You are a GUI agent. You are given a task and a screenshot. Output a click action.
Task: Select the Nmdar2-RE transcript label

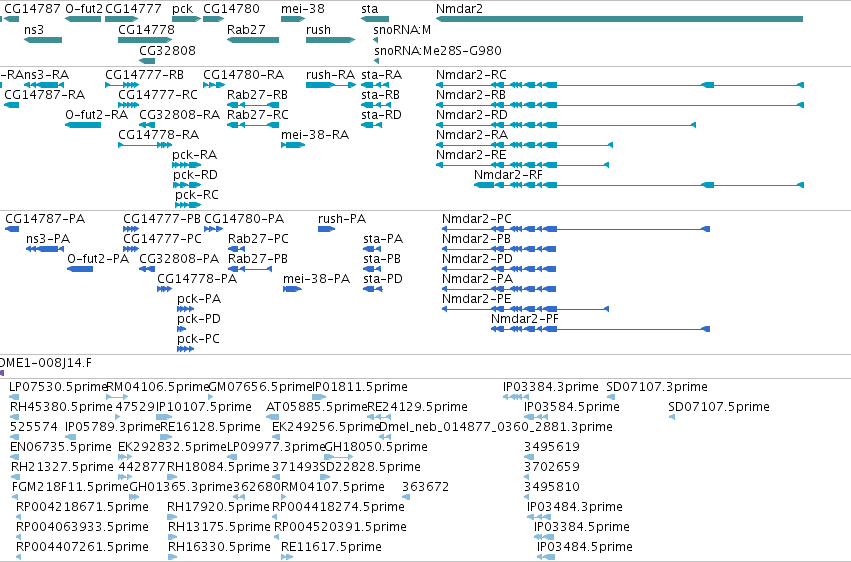click(x=471, y=155)
